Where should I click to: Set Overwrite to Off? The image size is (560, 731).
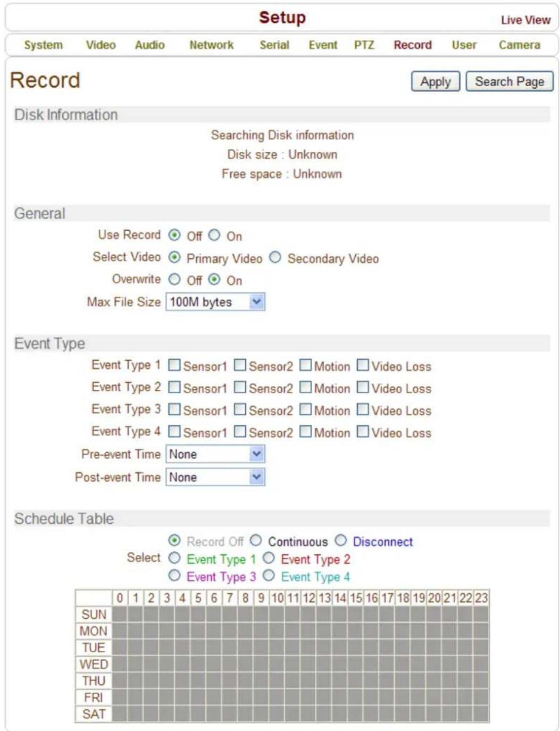174,279
